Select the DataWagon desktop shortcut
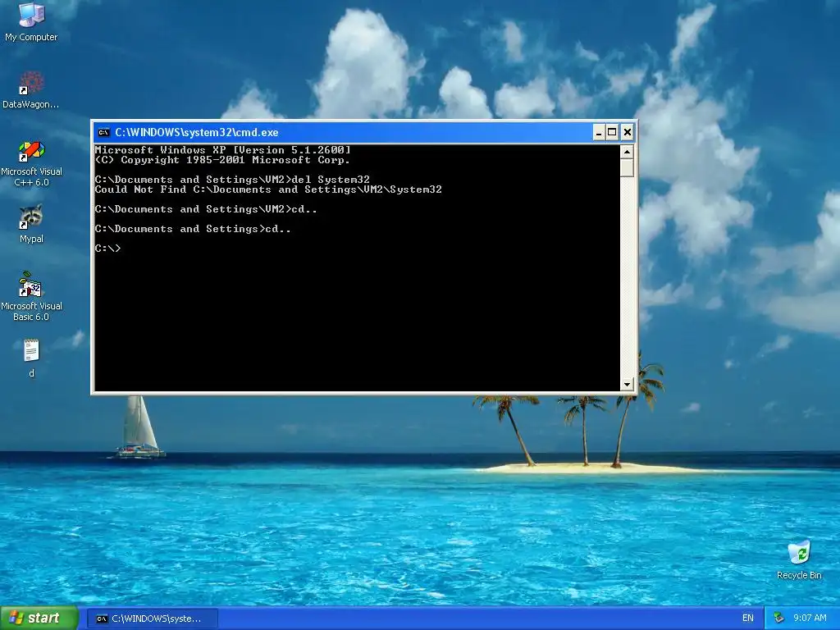 (x=31, y=89)
